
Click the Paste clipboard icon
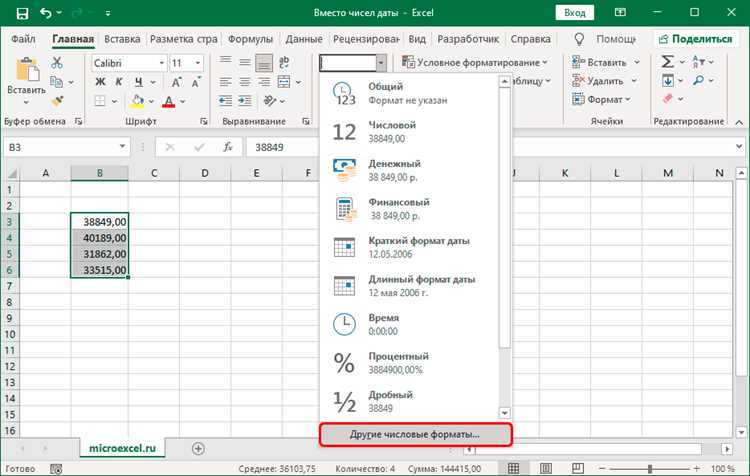tap(27, 69)
